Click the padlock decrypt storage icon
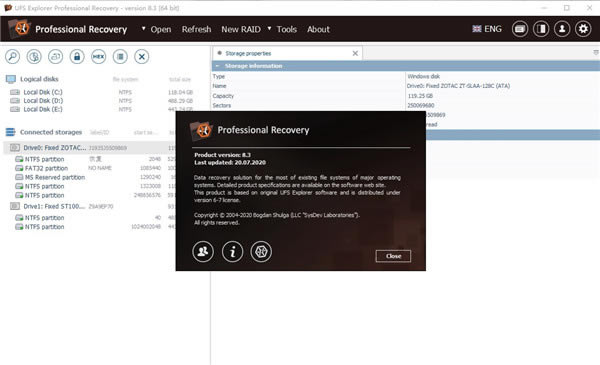Screen dimensions: 600x365 click(77, 57)
